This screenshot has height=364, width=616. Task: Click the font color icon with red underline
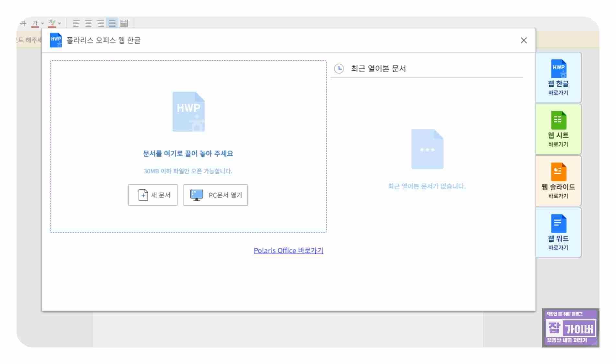coord(35,23)
